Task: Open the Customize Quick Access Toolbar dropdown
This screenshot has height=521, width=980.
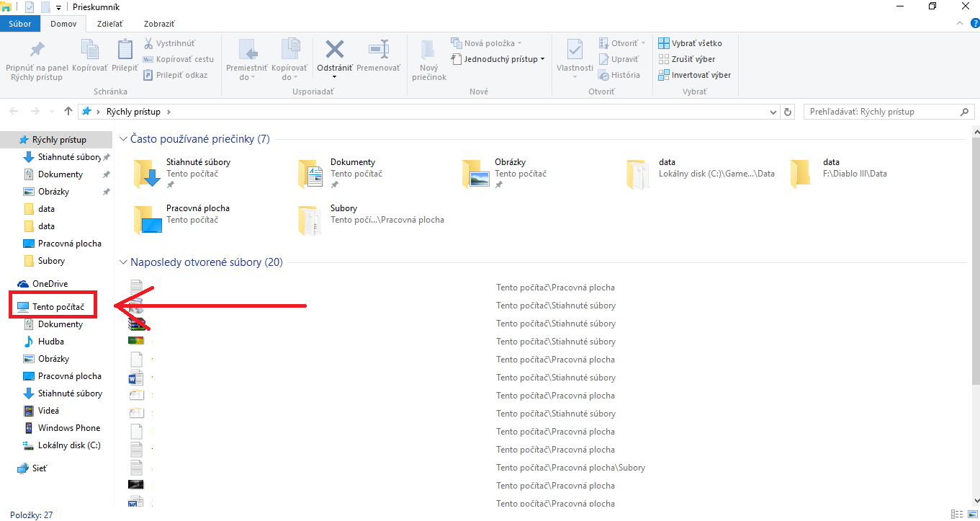Action: [x=58, y=7]
